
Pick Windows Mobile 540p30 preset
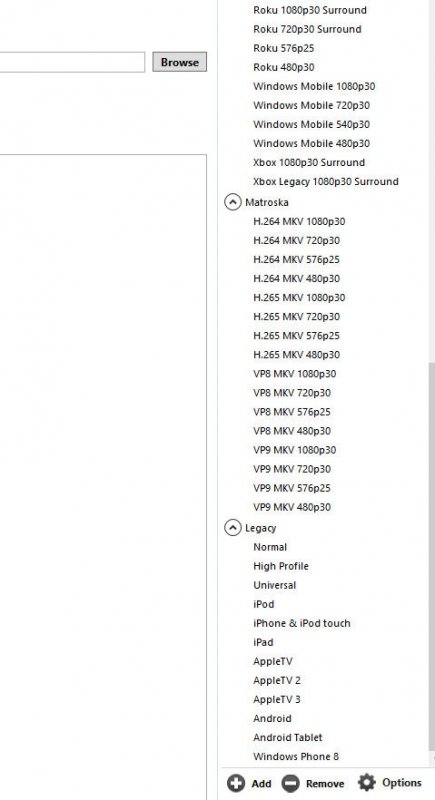tap(311, 124)
